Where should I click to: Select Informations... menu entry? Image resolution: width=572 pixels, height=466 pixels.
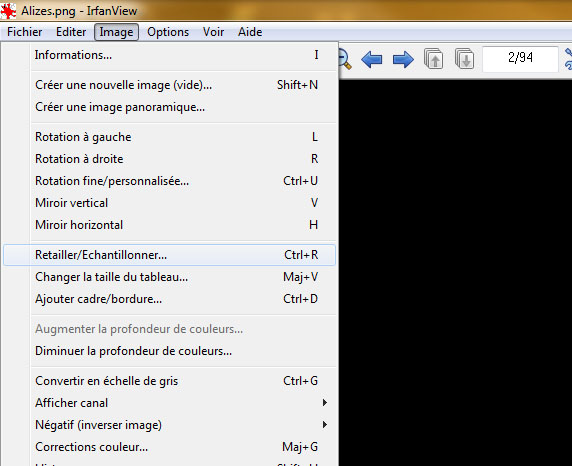pyautogui.click(x=169, y=55)
